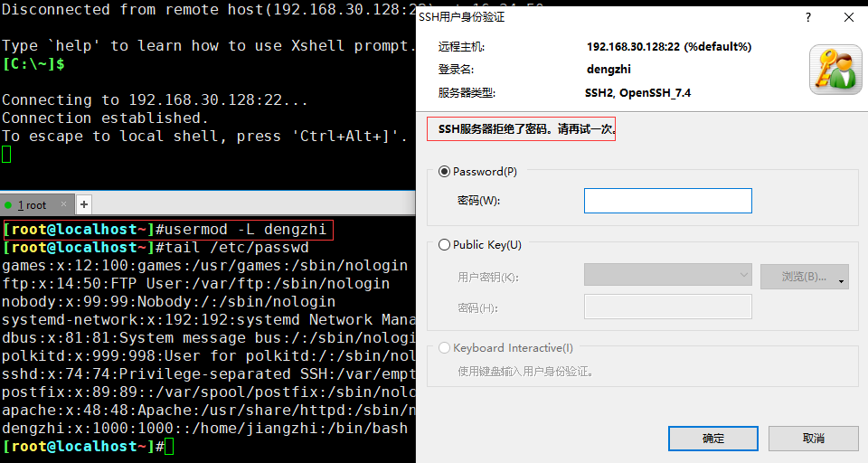The height and width of the screenshot is (463, 868).
Task: Click the public key 密码(H) passphrase field
Action: [x=667, y=307]
